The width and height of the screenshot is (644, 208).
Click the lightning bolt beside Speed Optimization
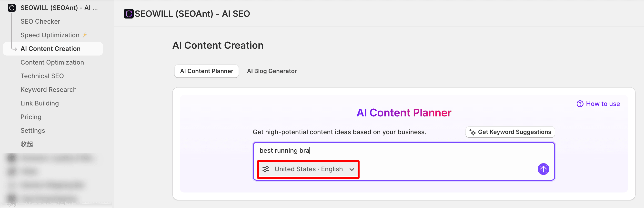tap(84, 35)
